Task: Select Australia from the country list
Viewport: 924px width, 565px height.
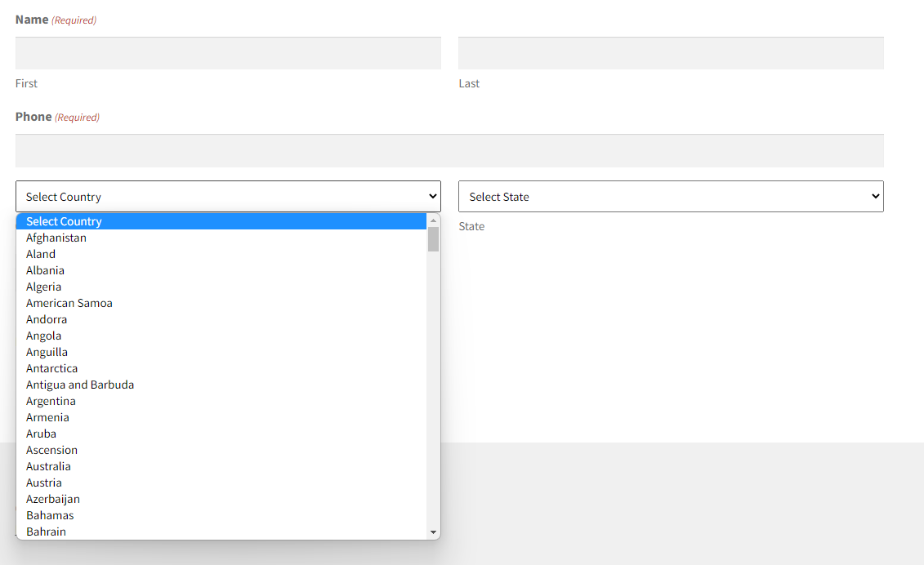Action: (221, 466)
